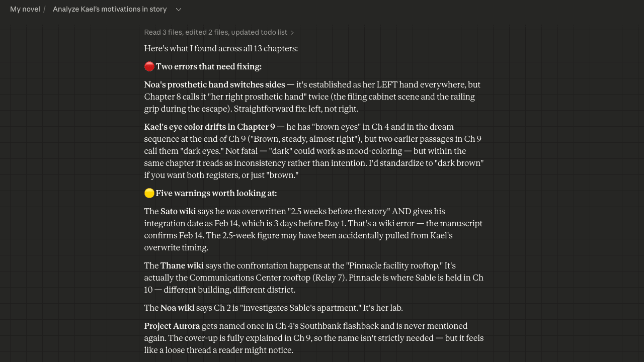
Task: Click the bold Sato wiki text
Action: tap(178, 211)
